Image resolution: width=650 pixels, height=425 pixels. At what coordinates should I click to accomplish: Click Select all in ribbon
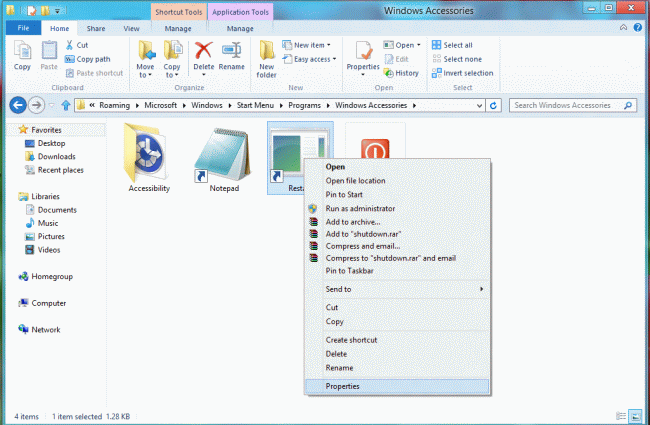tap(452, 45)
